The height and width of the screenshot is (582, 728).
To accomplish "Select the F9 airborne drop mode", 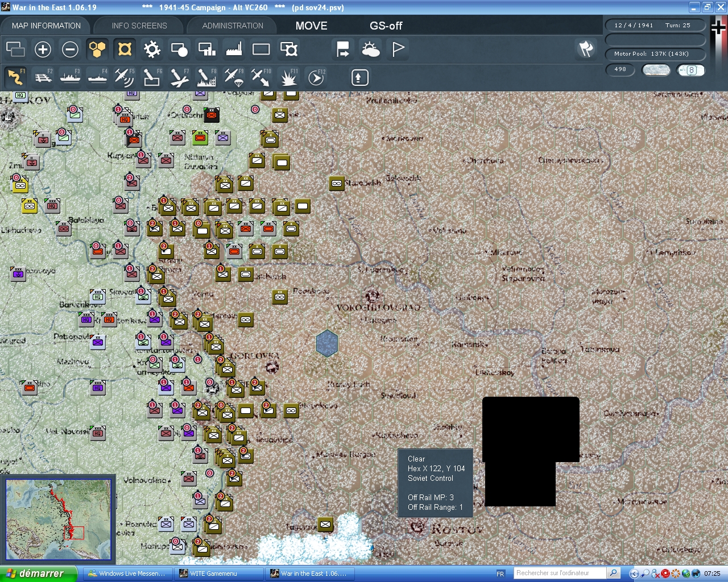I will 233,77.
